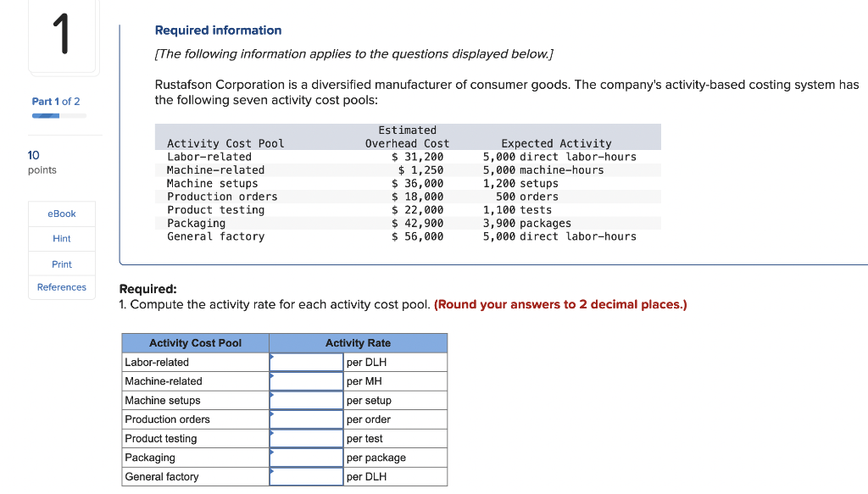Click the per package unit cell
868x494 pixels.
coord(395,458)
